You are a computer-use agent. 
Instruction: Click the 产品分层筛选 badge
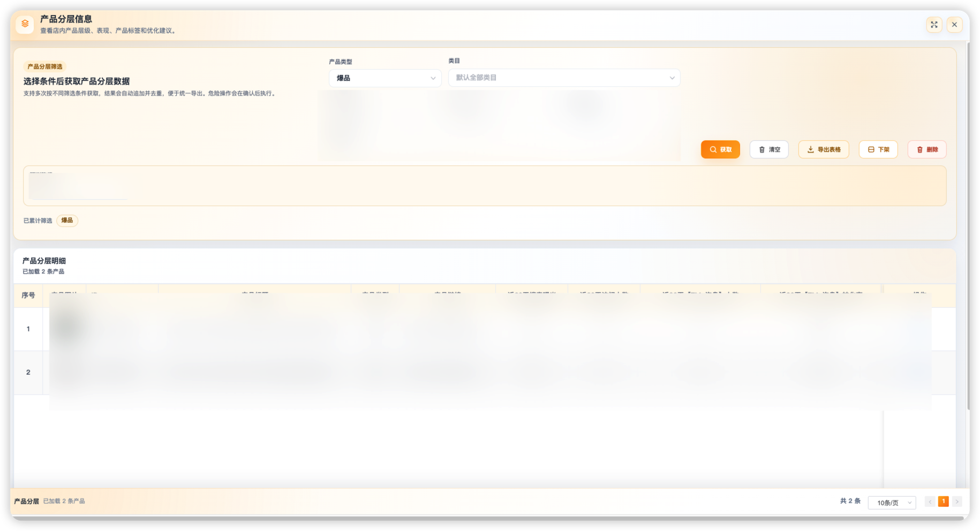click(45, 66)
